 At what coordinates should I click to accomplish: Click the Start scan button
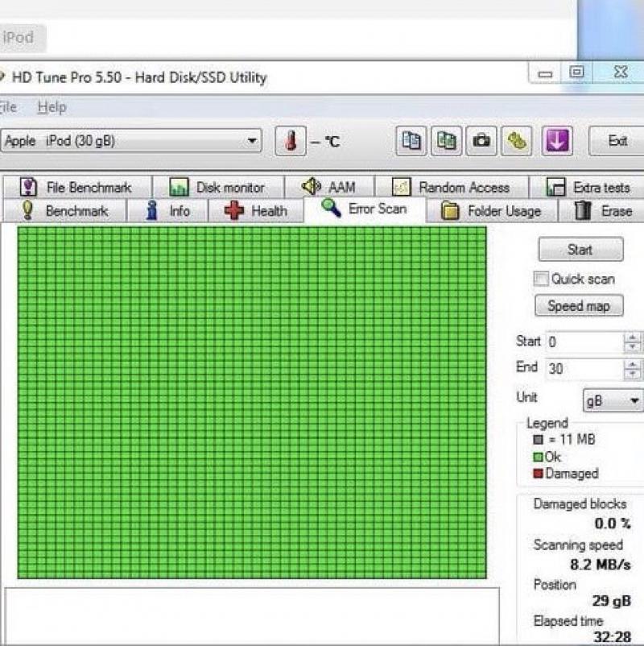(x=580, y=249)
